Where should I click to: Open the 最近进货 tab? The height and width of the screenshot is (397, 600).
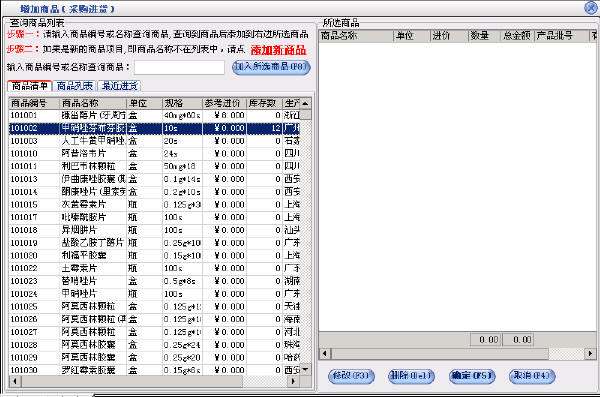119,86
